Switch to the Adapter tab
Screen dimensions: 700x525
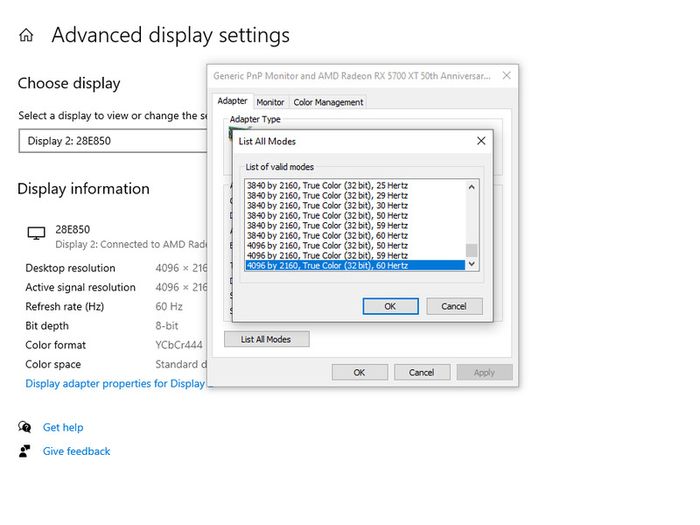point(232,101)
